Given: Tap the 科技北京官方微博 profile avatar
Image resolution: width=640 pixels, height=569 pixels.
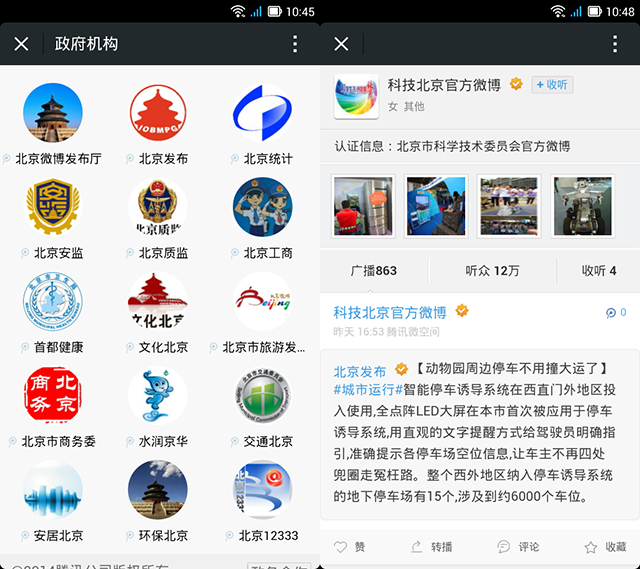Looking at the screenshot, I should point(356,96).
